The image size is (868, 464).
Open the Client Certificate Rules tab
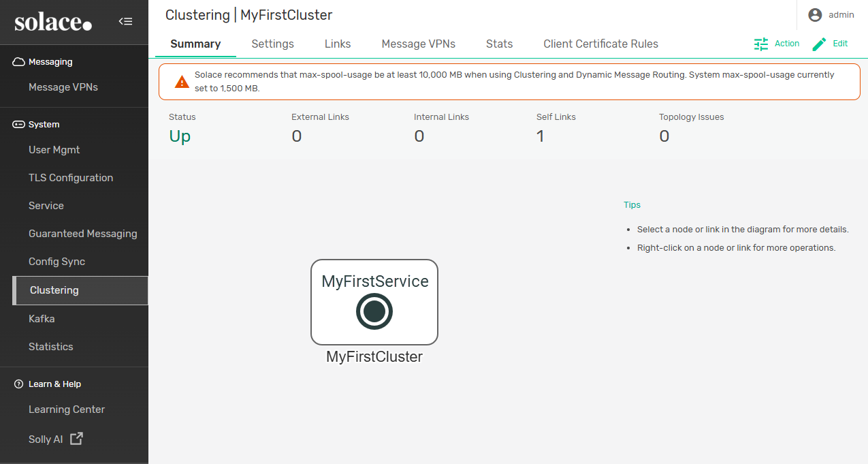(x=600, y=44)
